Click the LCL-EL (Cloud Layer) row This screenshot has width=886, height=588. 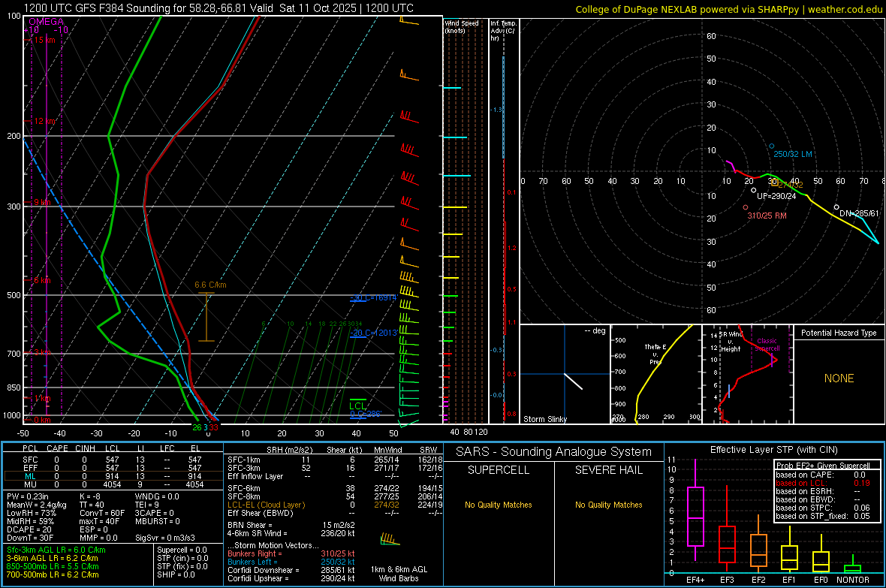click(x=335, y=505)
